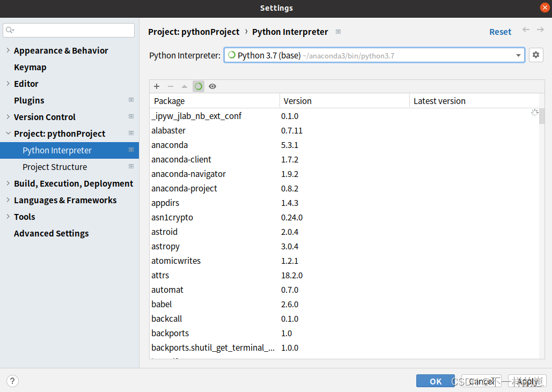
Task: Click the Package column header
Action: pos(215,101)
